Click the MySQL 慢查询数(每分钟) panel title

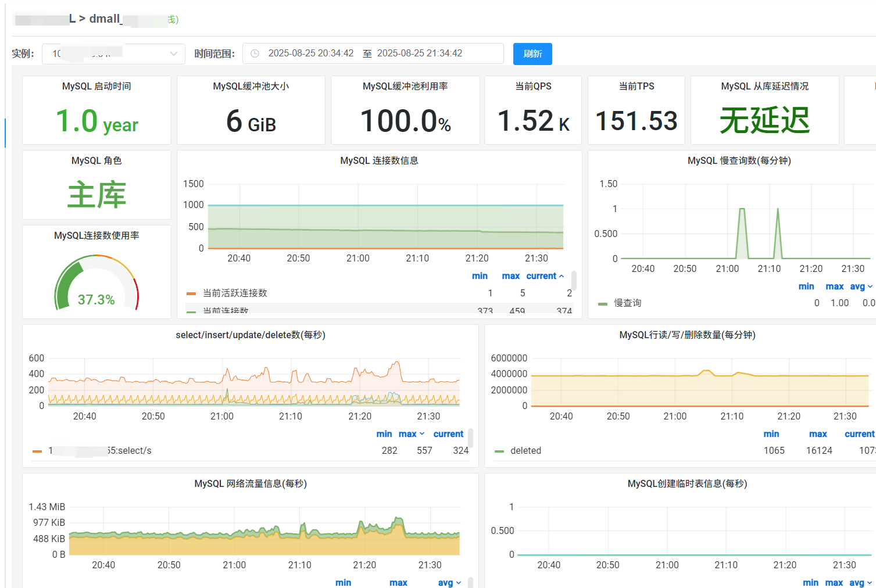[739, 161]
